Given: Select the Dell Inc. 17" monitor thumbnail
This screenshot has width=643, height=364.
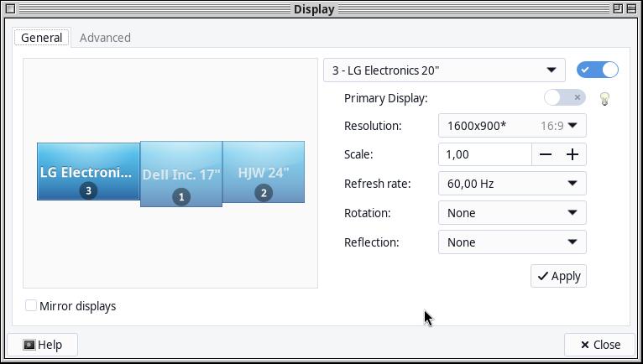Looking at the screenshot, I should click(181, 174).
